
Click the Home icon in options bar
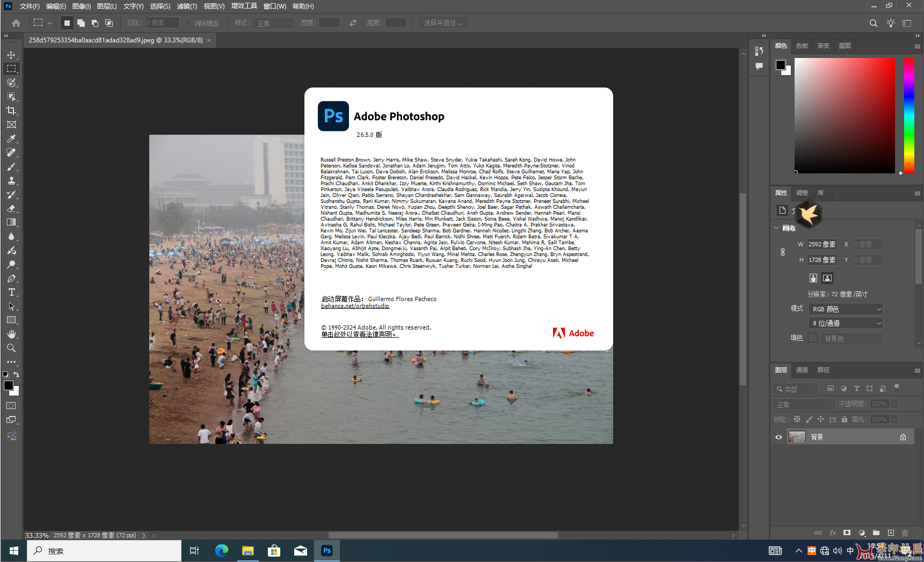point(16,23)
